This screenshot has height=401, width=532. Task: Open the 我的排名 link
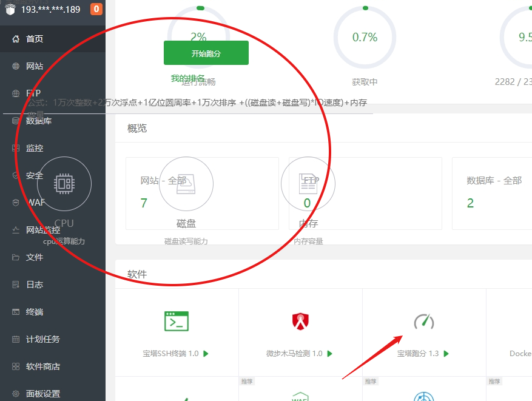coord(187,78)
